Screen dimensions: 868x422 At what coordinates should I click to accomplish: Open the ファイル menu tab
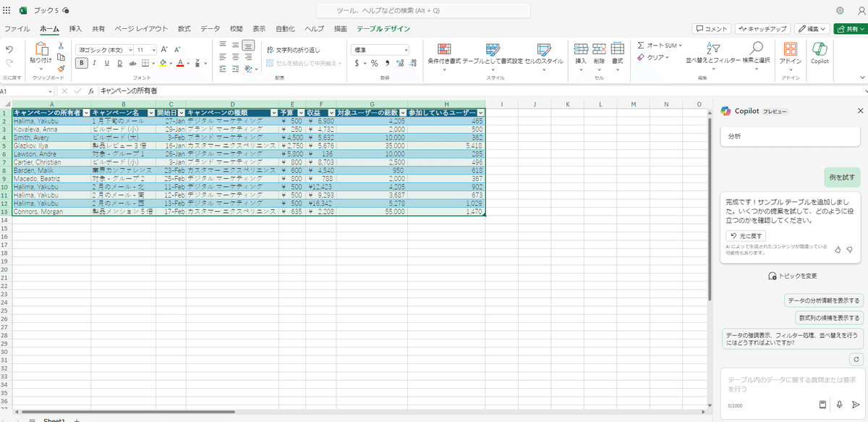[x=17, y=29]
